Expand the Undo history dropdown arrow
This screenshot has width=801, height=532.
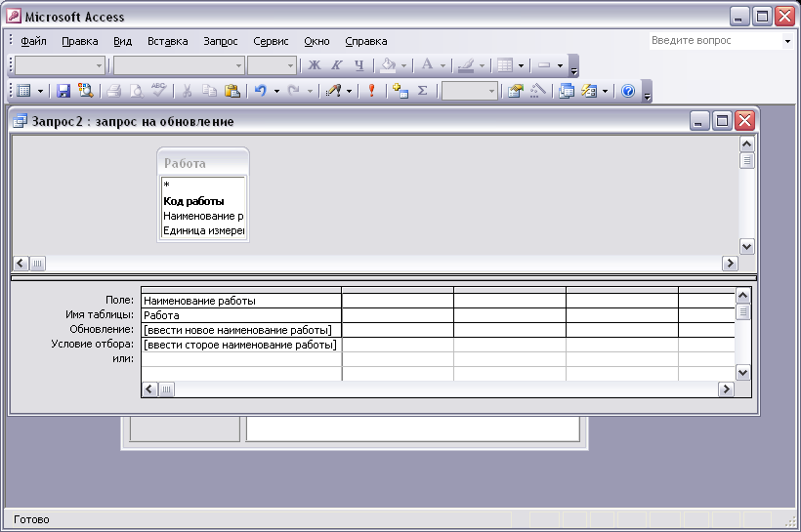click(276, 92)
